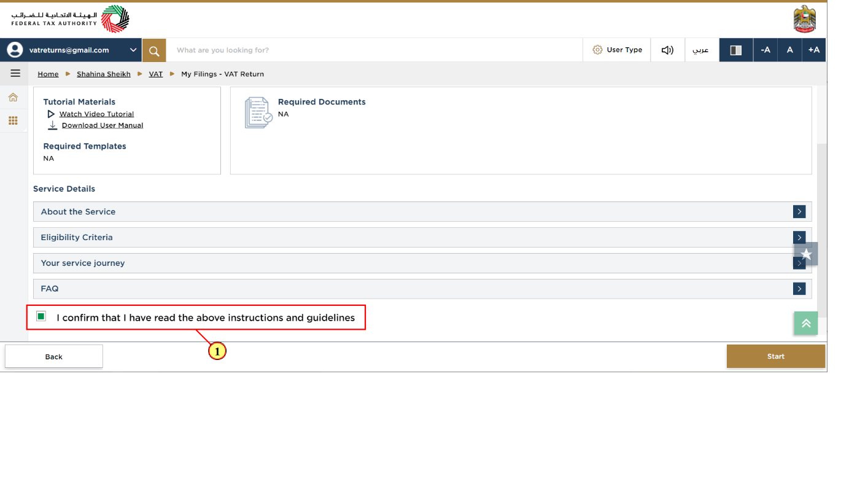Toggle the text-to-speech speaker icon

[x=667, y=50]
